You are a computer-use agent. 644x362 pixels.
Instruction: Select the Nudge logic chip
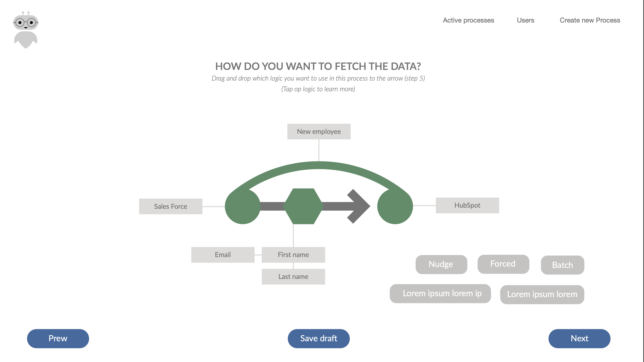(441, 264)
